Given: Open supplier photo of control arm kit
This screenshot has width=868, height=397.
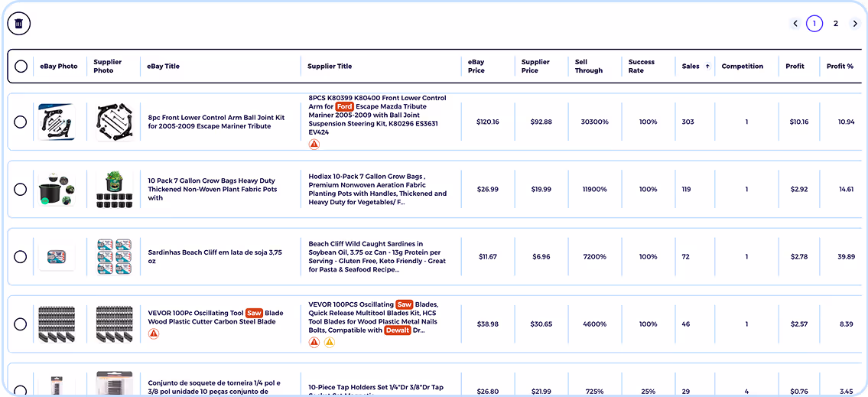Looking at the screenshot, I should click(115, 122).
